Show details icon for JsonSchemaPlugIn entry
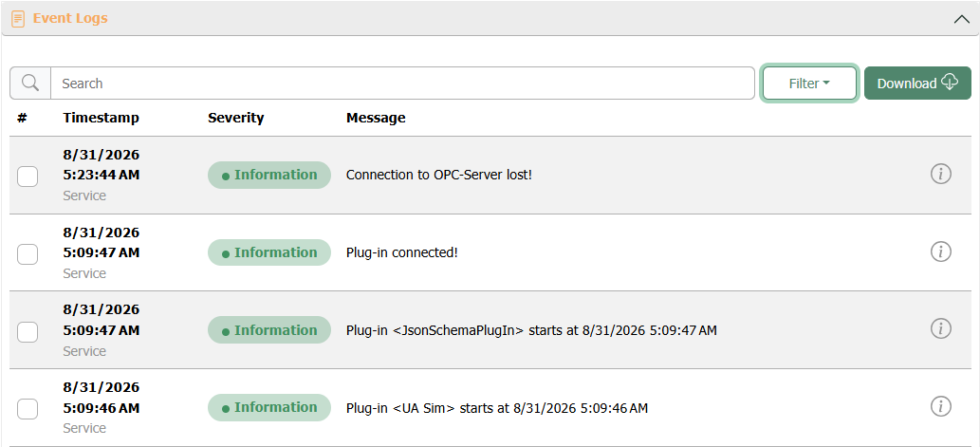Image resolution: width=980 pixels, height=447 pixels. 940,328
